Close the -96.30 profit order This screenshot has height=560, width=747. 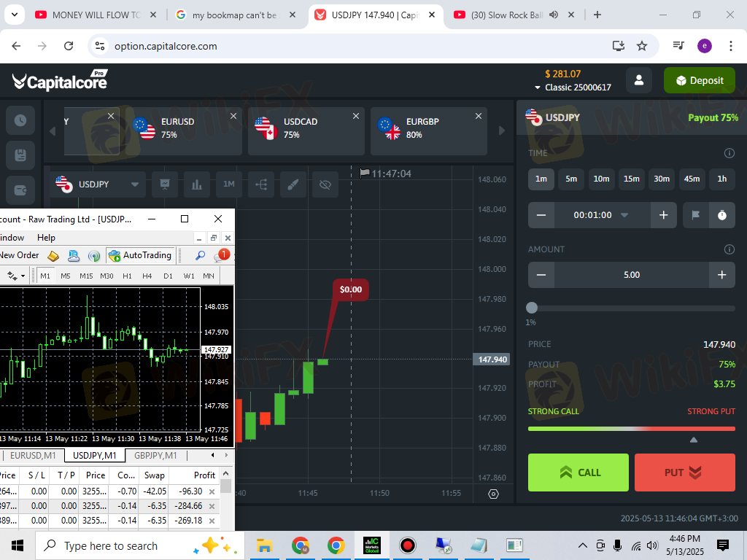tap(212, 491)
